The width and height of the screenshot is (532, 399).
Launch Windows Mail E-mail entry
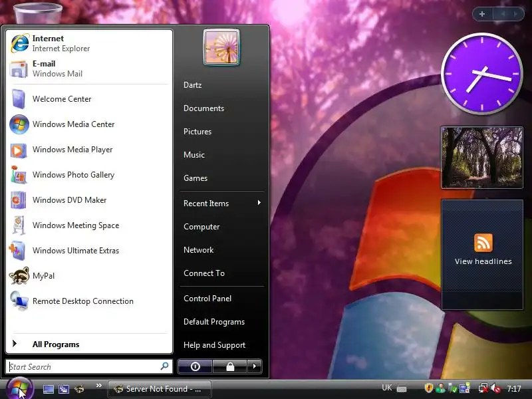click(x=89, y=68)
